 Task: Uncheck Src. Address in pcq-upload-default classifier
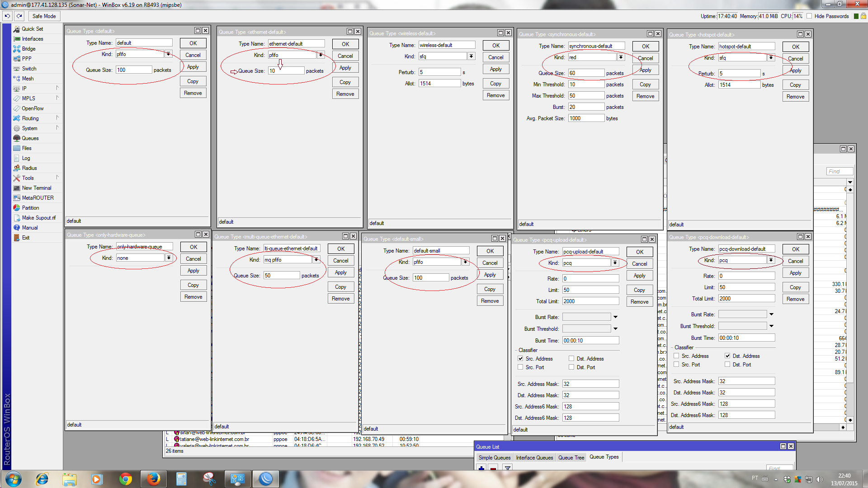click(520, 358)
